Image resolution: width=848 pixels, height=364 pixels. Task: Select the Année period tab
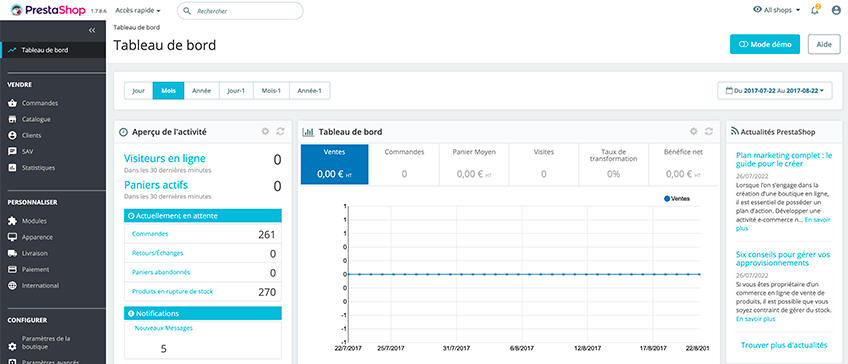coord(202,91)
